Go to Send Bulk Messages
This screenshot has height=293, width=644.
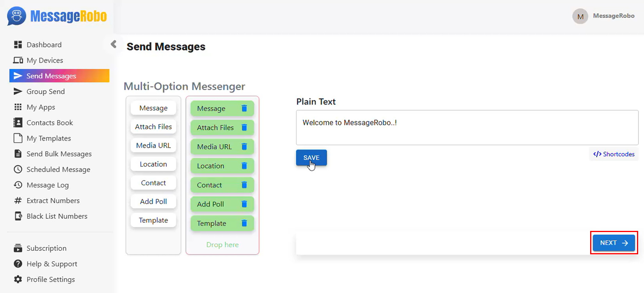pyautogui.click(x=59, y=154)
